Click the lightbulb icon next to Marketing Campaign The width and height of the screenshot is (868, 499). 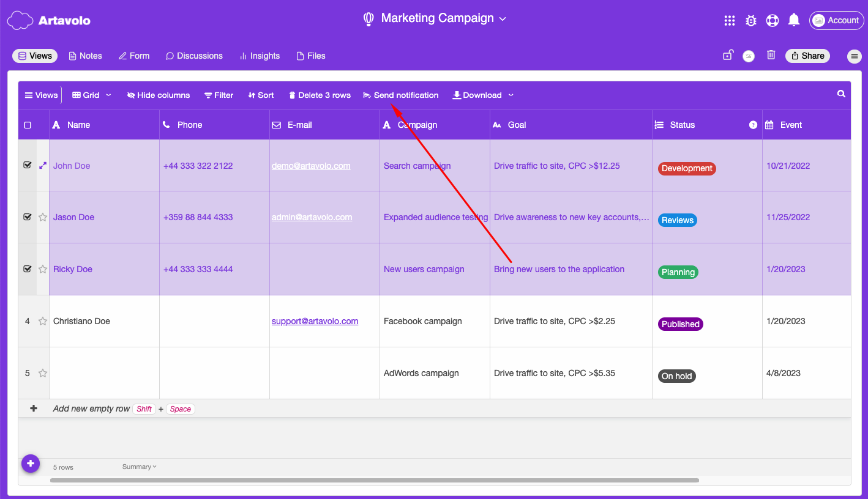pyautogui.click(x=369, y=19)
